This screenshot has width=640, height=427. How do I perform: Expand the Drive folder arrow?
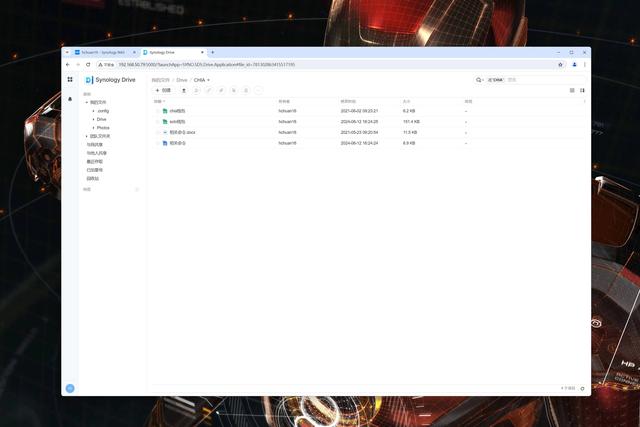point(93,119)
